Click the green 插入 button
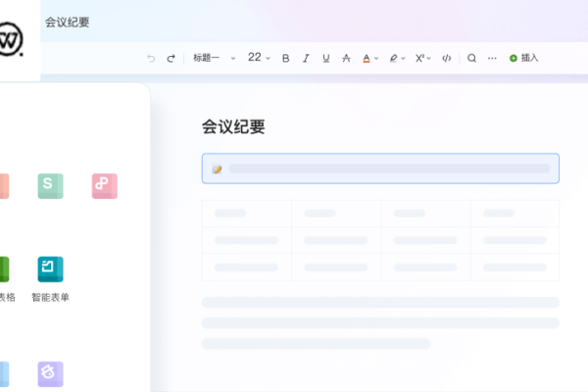 (x=524, y=58)
